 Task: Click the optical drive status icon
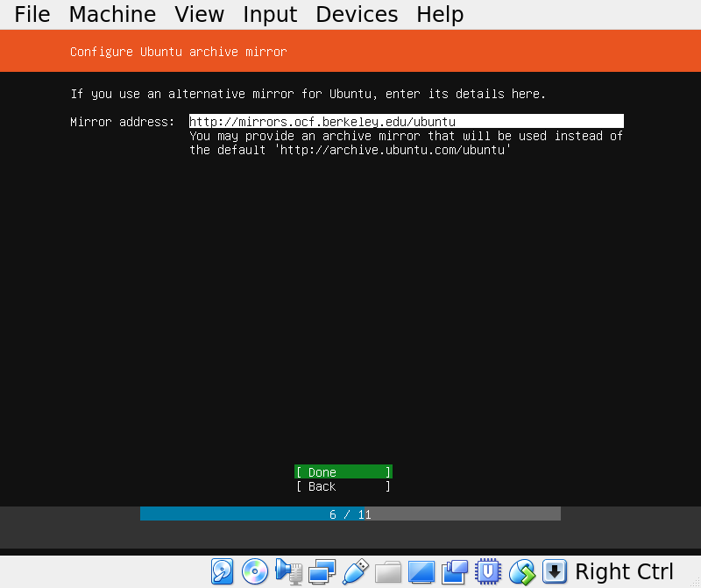pyautogui.click(x=255, y=570)
